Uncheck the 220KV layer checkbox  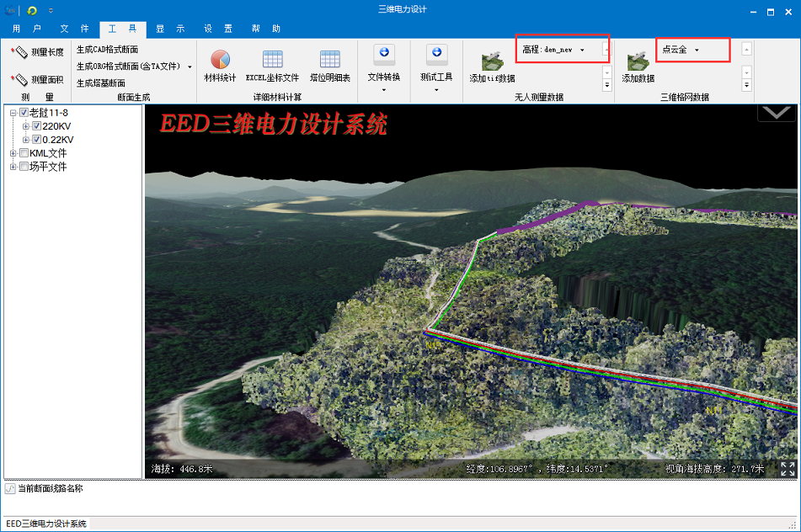(x=37, y=126)
